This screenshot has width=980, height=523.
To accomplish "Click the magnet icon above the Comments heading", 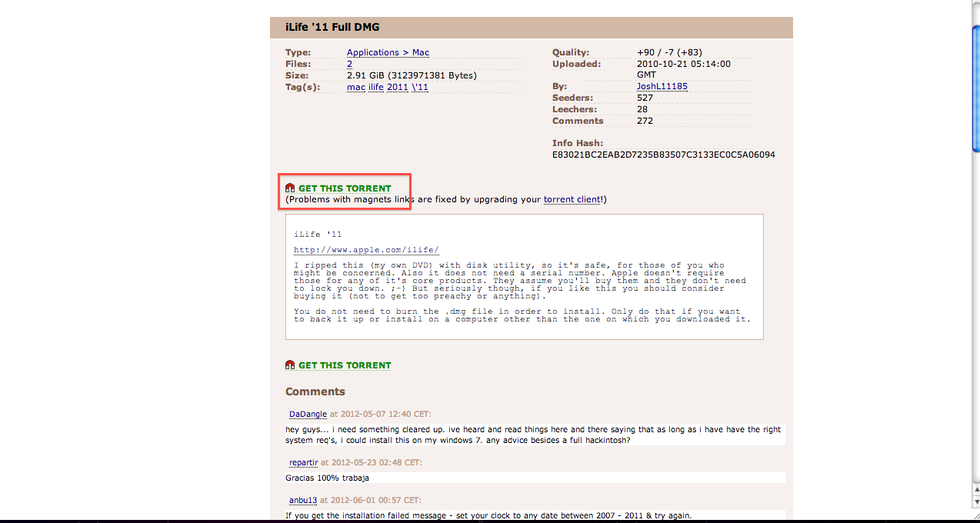I will pos(290,365).
